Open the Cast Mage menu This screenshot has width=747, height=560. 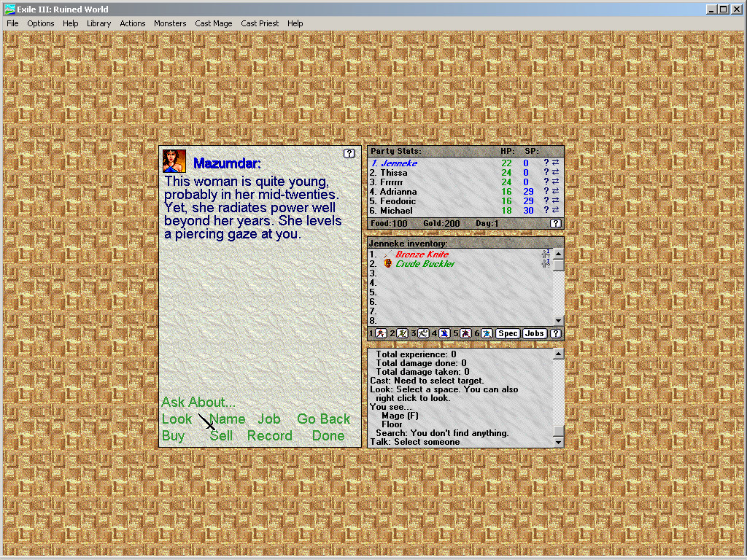214,23
